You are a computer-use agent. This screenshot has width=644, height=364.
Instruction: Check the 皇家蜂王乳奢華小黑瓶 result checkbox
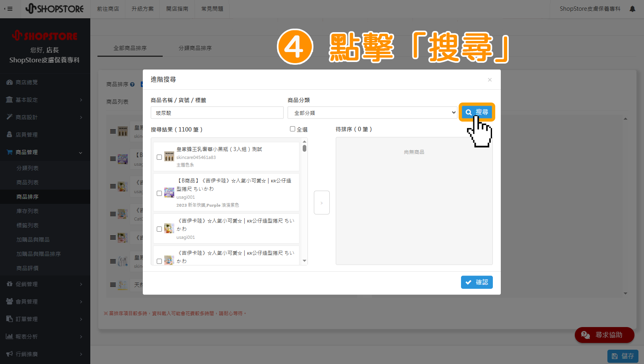tap(160, 157)
